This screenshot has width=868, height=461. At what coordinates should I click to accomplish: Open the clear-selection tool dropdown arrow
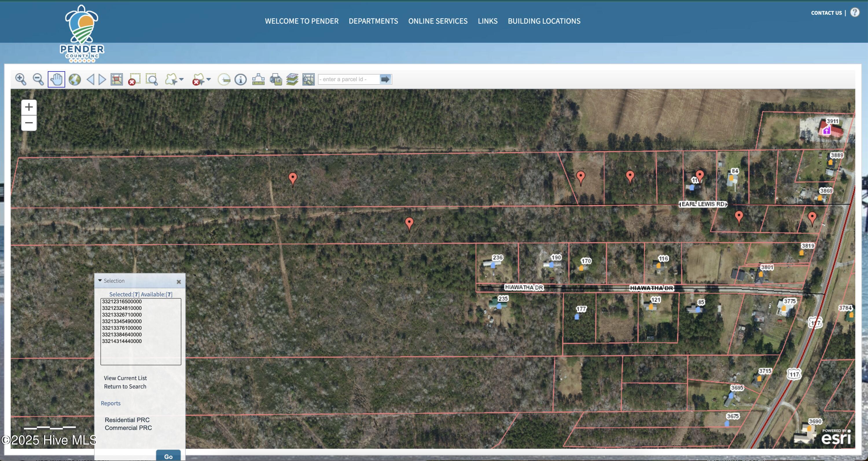(208, 80)
